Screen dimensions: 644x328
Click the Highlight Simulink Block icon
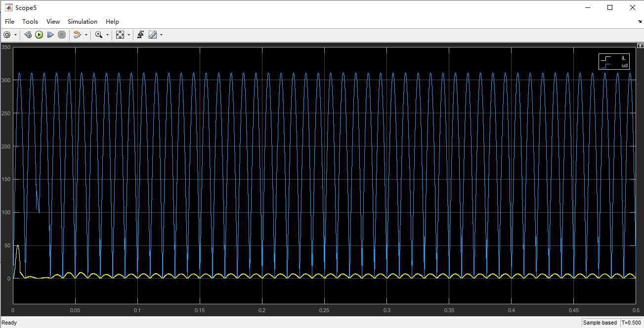[x=77, y=35]
